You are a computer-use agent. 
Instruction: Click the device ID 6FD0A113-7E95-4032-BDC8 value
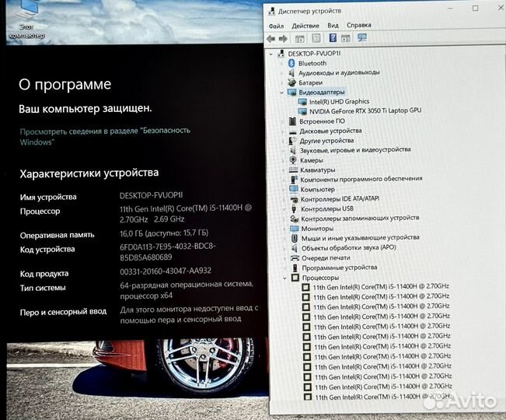tap(168, 252)
